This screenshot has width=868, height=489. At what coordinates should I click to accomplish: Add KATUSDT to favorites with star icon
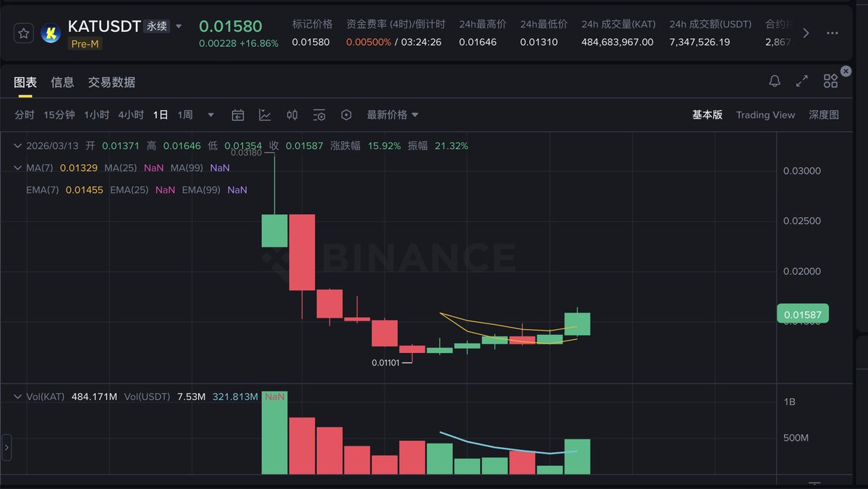pos(23,33)
